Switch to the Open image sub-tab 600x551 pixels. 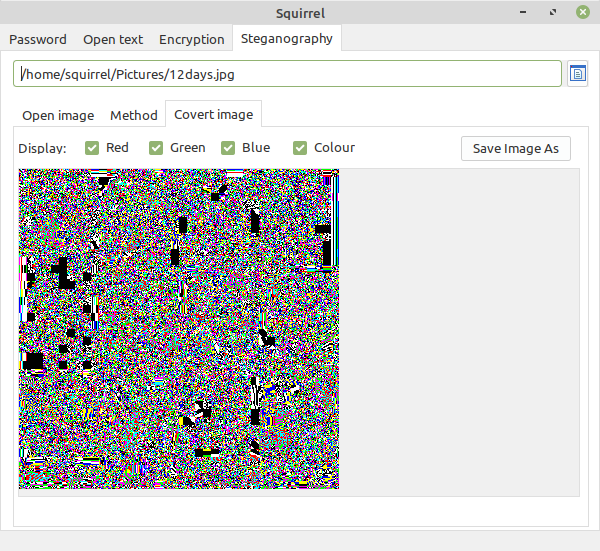point(58,115)
